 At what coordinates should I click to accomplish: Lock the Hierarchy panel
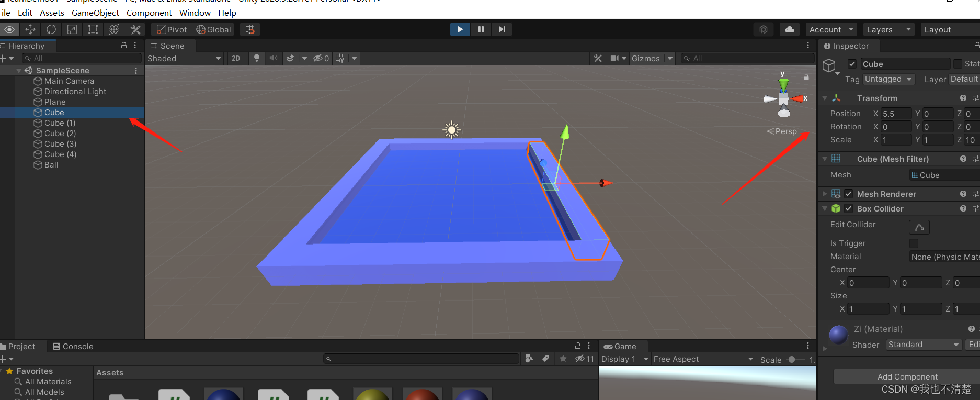coord(124,46)
